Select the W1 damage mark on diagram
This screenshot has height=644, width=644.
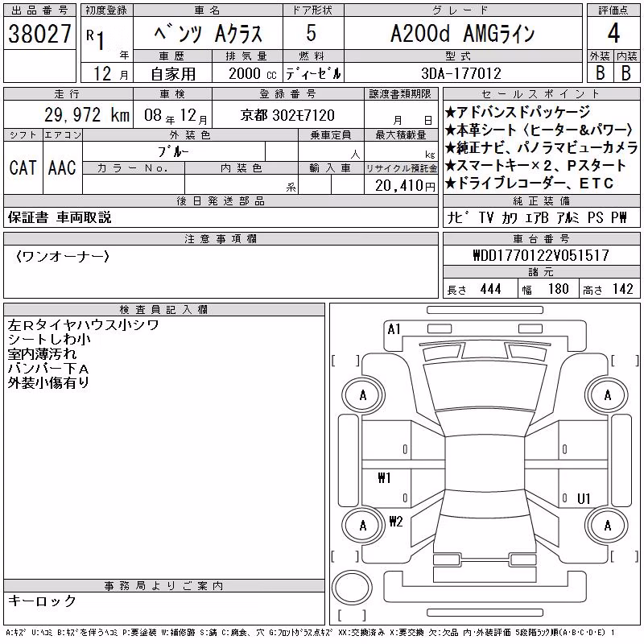click(x=385, y=477)
